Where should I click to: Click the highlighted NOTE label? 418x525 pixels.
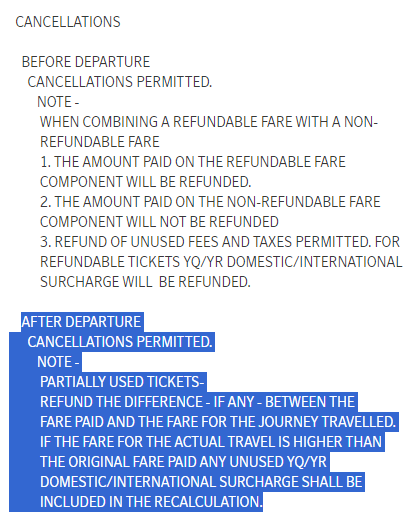pos(58,362)
